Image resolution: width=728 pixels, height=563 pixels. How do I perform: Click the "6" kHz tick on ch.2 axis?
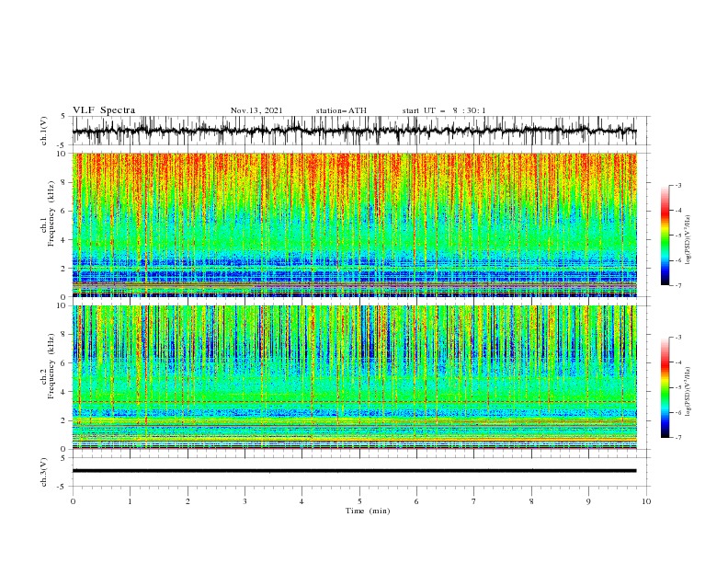pos(63,363)
